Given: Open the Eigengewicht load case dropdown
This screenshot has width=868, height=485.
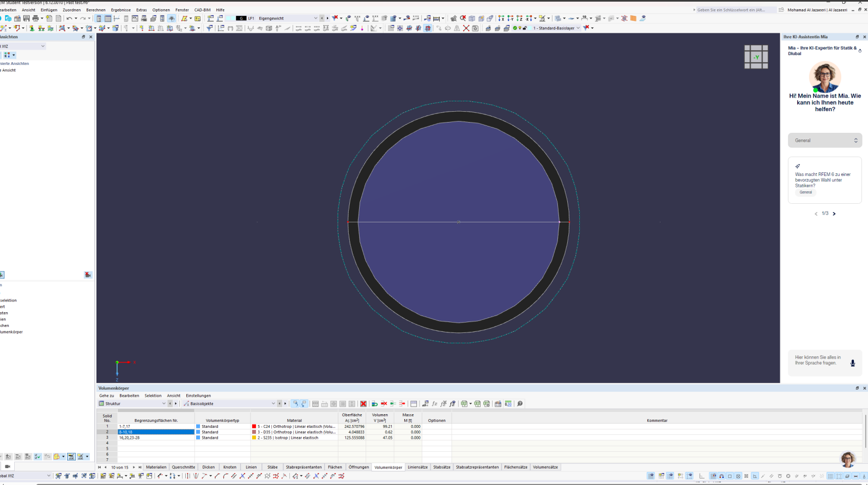Looking at the screenshot, I should tap(315, 19).
